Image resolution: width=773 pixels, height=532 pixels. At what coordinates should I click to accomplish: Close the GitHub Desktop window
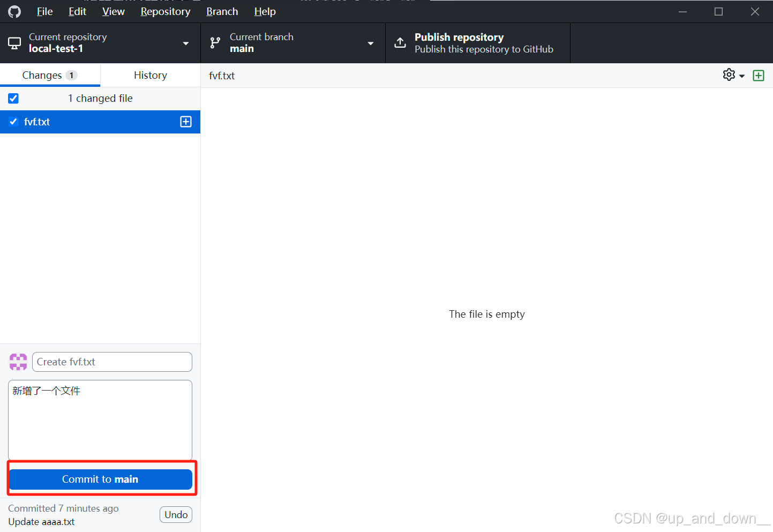(x=755, y=11)
